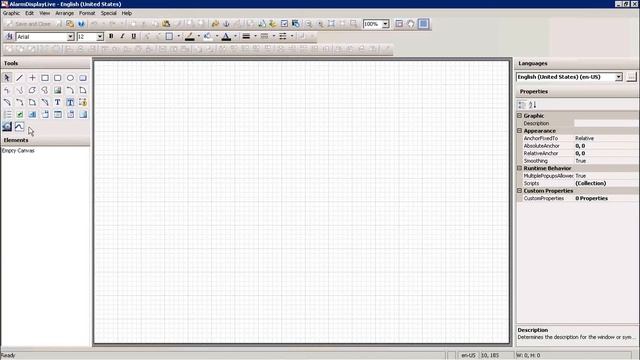Open the English (United States) language dropdown
Image resolution: width=640 pixels, height=360 pixels.
click(619, 77)
